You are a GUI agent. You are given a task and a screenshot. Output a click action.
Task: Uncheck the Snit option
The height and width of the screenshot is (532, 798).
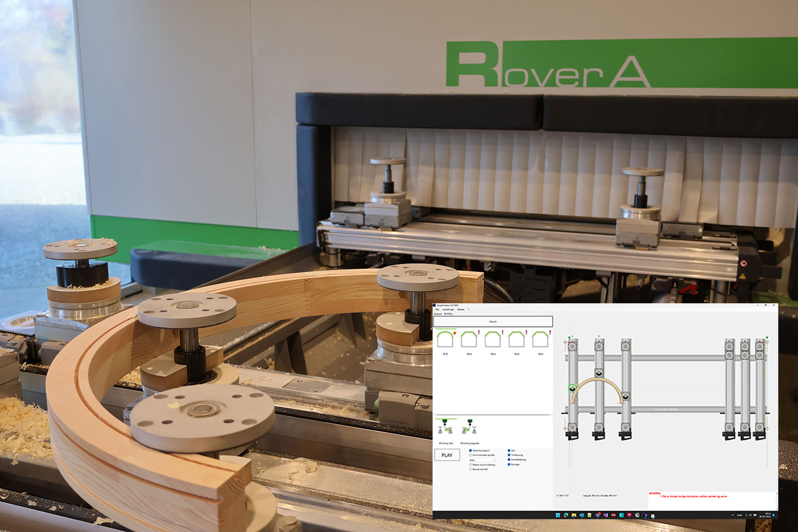tap(509, 451)
